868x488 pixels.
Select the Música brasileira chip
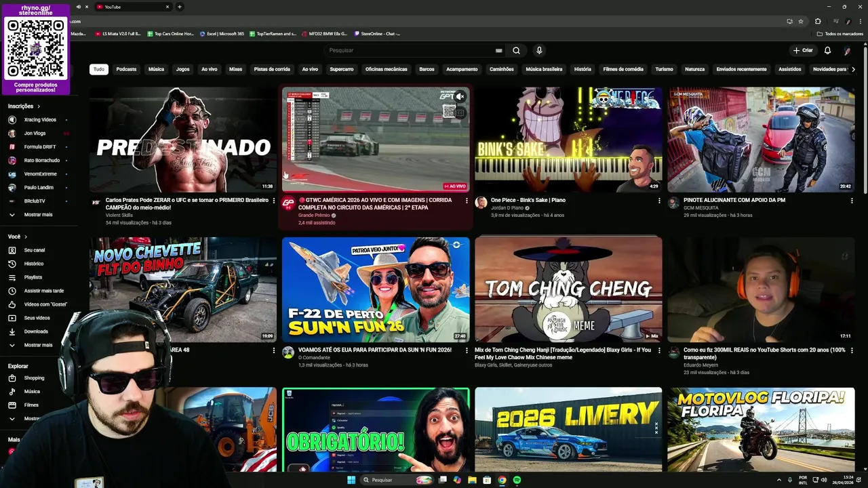[x=544, y=69]
